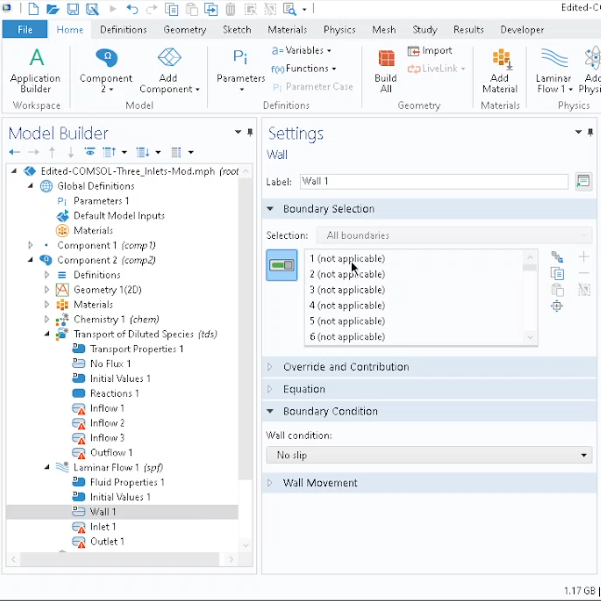Expand Wall Movement section

[x=270, y=483]
